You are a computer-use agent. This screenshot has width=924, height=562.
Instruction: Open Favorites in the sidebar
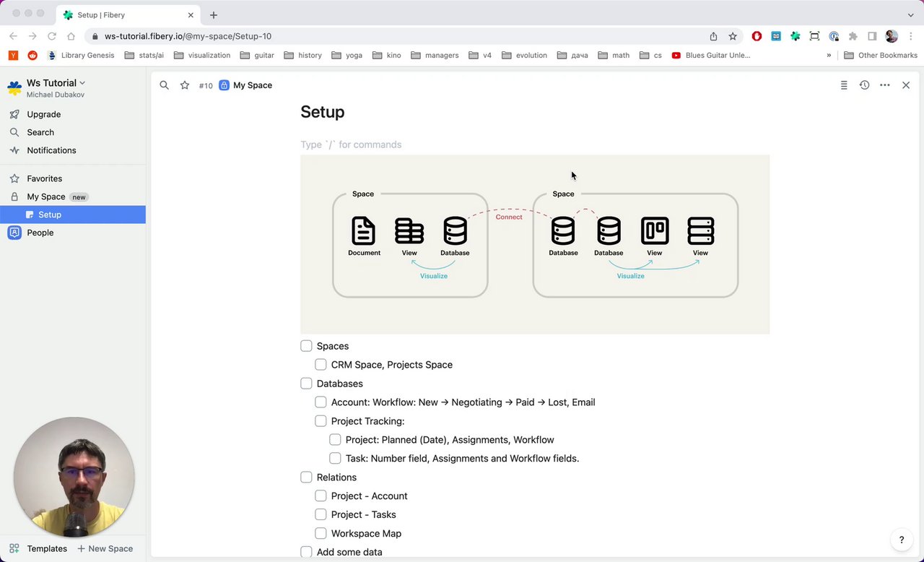click(x=44, y=178)
